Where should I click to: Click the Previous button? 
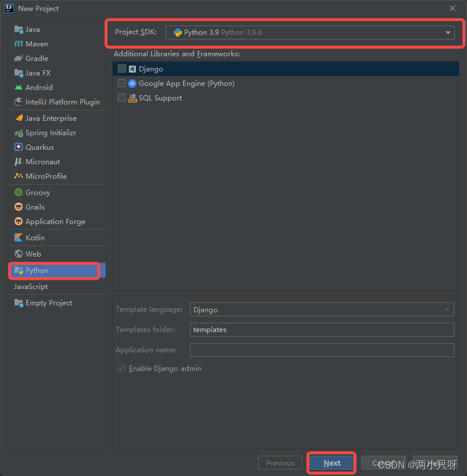280,463
